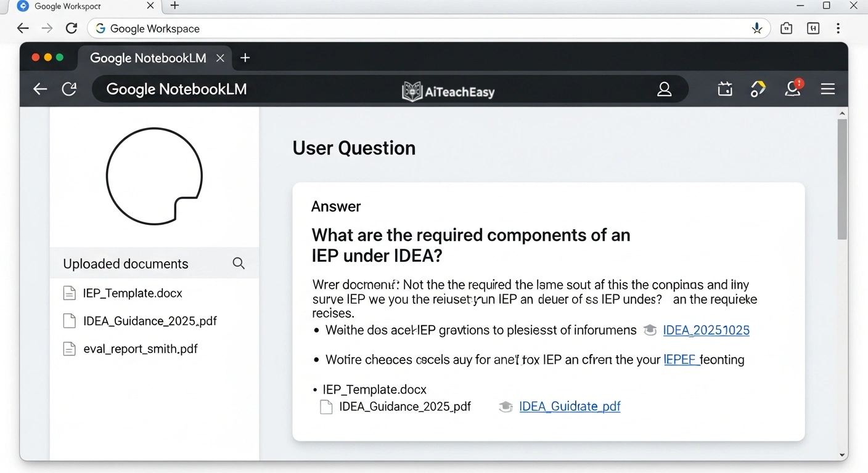Click the AiTeachEasy logo
Viewport: 868px width, 473px height.
coord(448,92)
